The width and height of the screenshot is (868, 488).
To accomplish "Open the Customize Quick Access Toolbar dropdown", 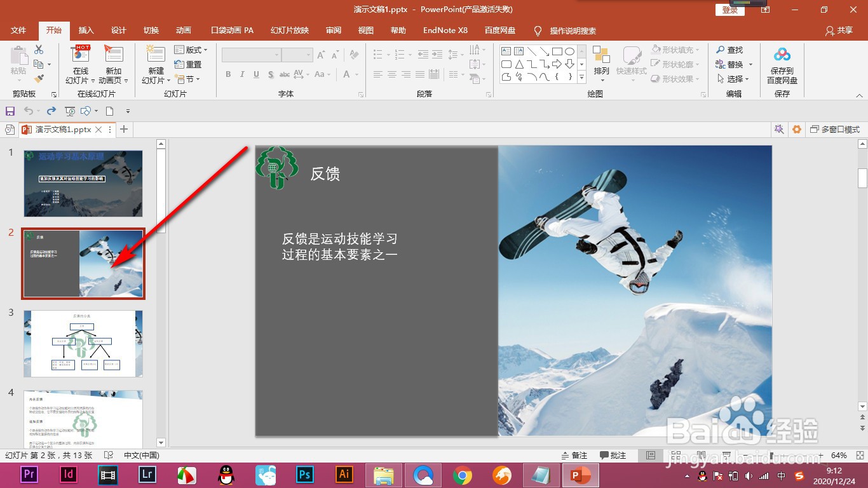I will [x=128, y=111].
